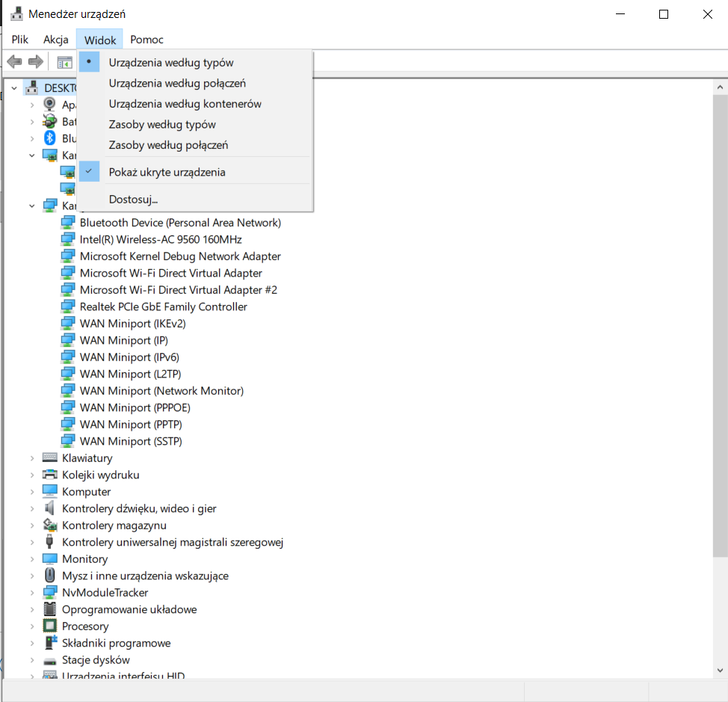
Task: Click the Stacje dysków drive icon
Action: click(49, 661)
